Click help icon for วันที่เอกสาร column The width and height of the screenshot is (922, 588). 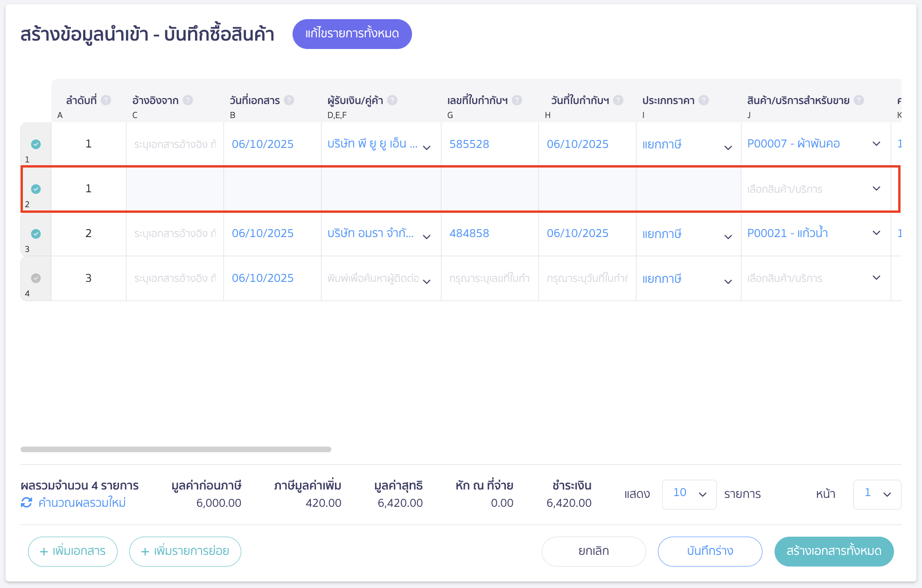click(x=289, y=100)
